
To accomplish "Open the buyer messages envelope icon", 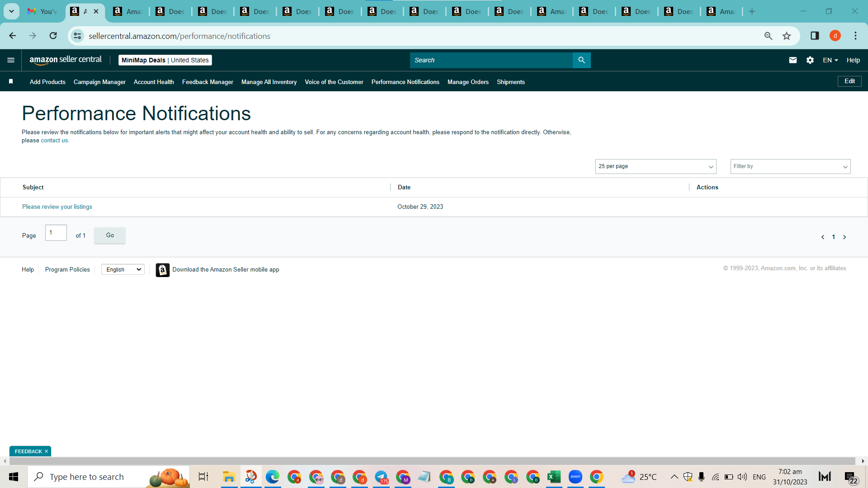I will click(793, 60).
